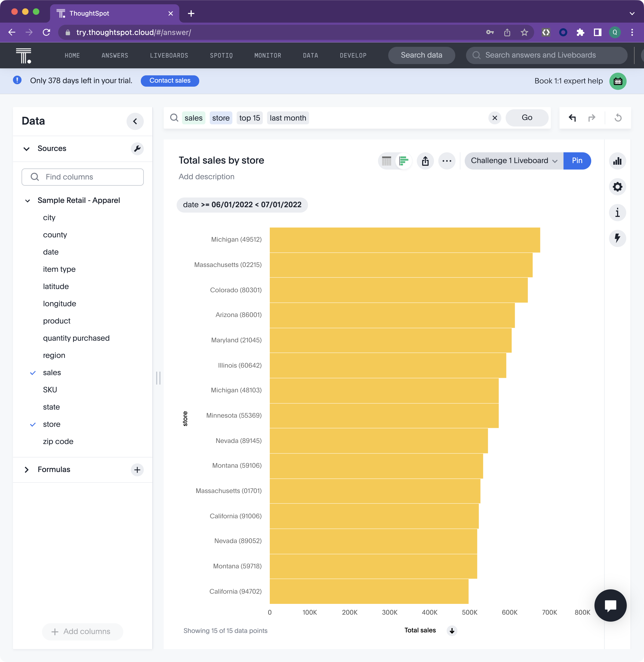Select the region column

[54, 355]
